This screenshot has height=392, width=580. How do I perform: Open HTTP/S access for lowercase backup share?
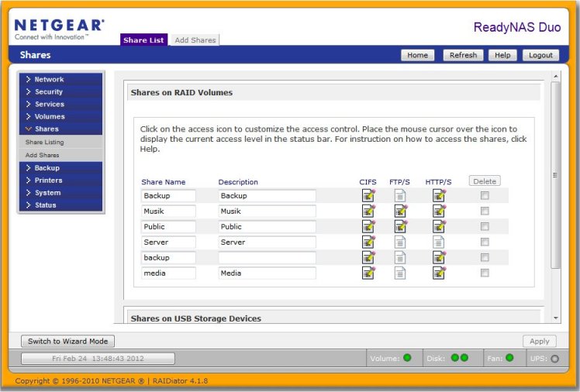439,257
